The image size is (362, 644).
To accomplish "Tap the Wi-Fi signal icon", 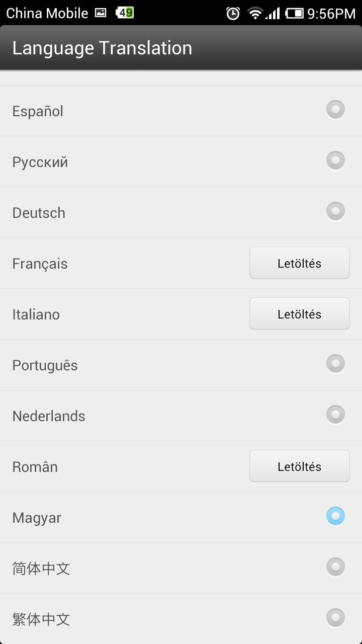I will 255,14.
